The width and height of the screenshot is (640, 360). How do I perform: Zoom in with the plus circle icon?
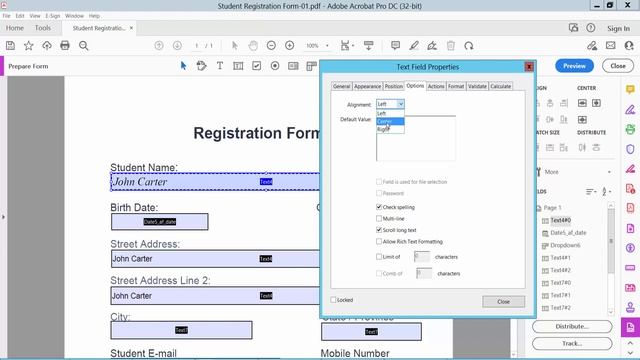click(289, 46)
